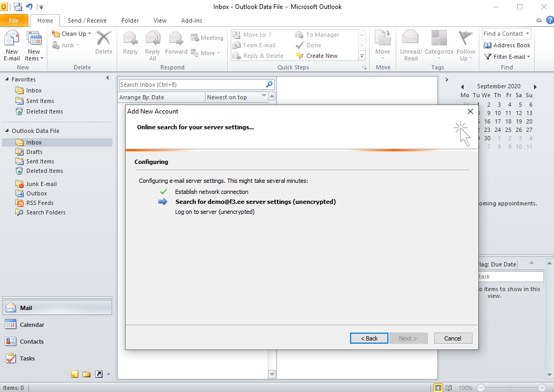
Task: Click the Undo quick access icon
Action: coord(29,6)
